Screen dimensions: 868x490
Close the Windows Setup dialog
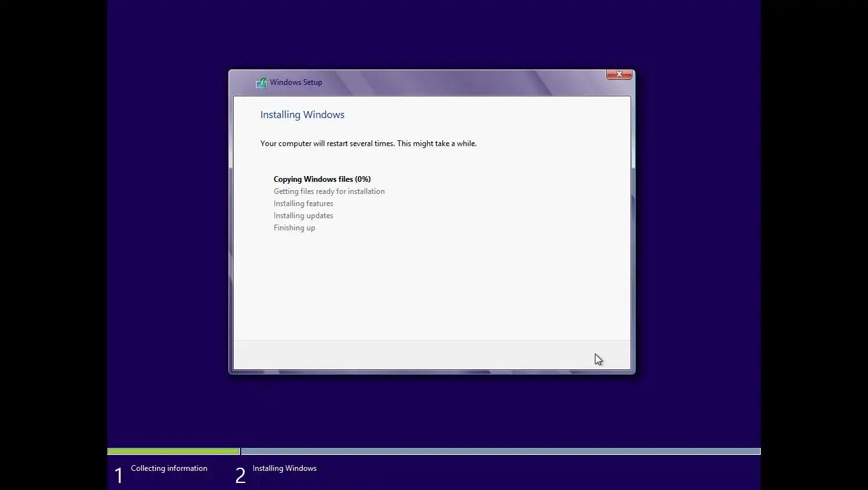click(619, 75)
